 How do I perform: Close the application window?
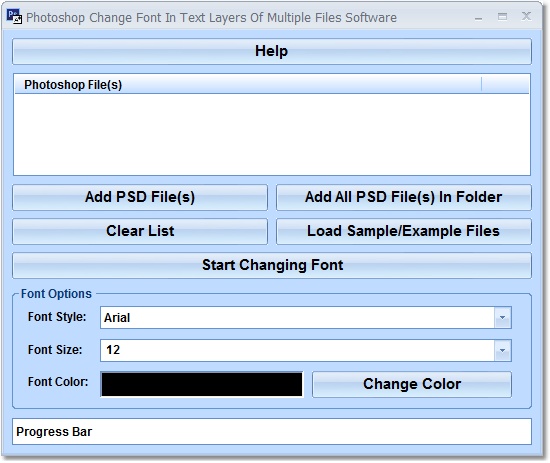pyautogui.click(x=526, y=16)
